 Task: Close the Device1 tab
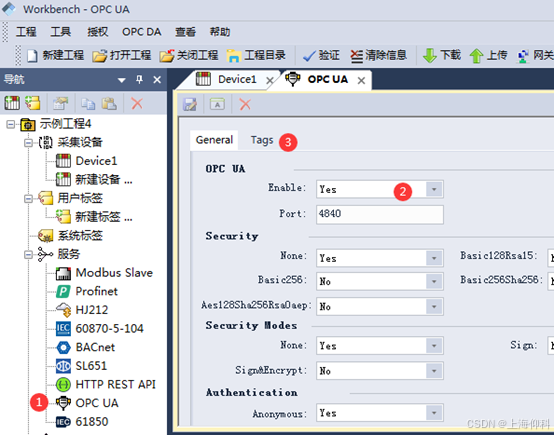270,81
